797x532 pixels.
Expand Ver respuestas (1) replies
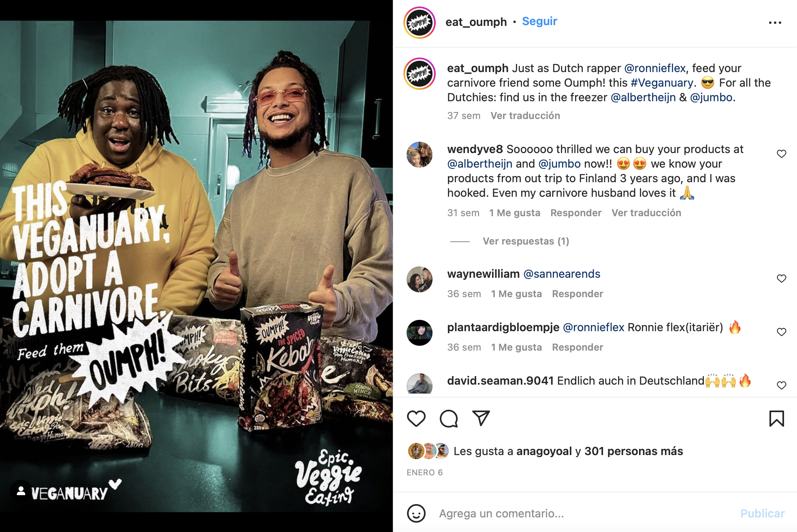[x=526, y=241]
